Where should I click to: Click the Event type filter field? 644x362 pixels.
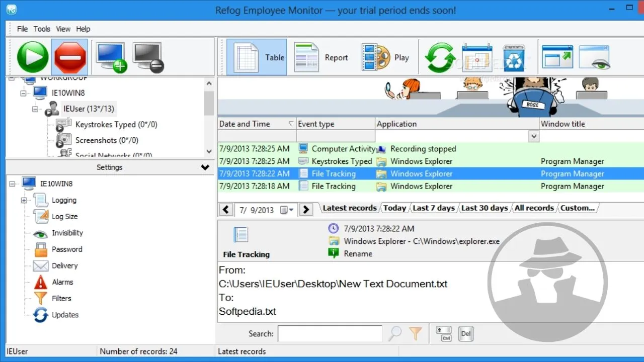click(x=336, y=136)
